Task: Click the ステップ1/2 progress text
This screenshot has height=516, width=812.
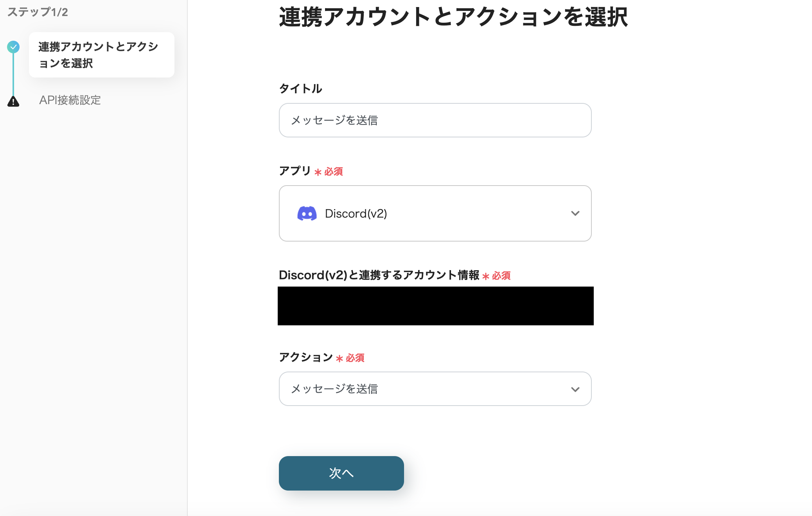Action: click(38, 12)
